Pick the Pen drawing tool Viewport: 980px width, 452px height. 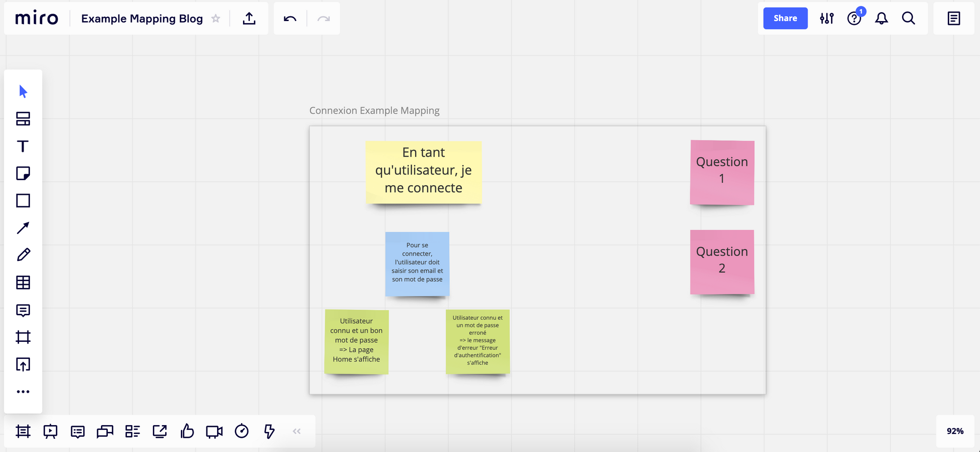coord(23,254)
